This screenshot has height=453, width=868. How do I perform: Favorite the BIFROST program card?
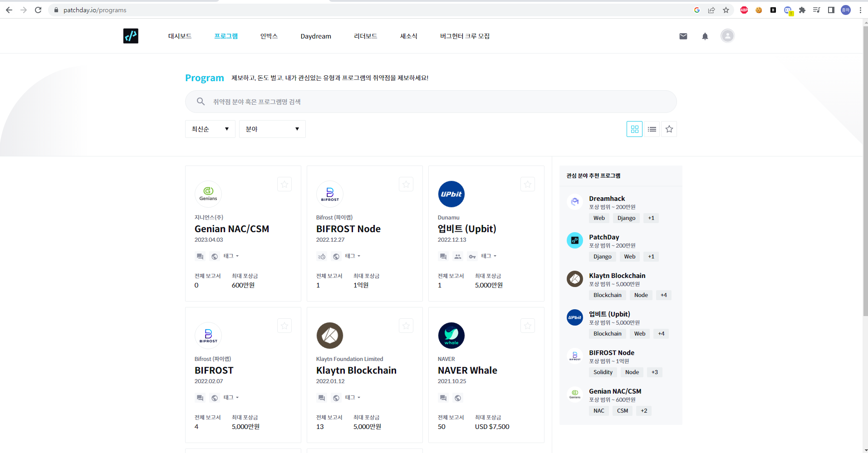[284, 326]
